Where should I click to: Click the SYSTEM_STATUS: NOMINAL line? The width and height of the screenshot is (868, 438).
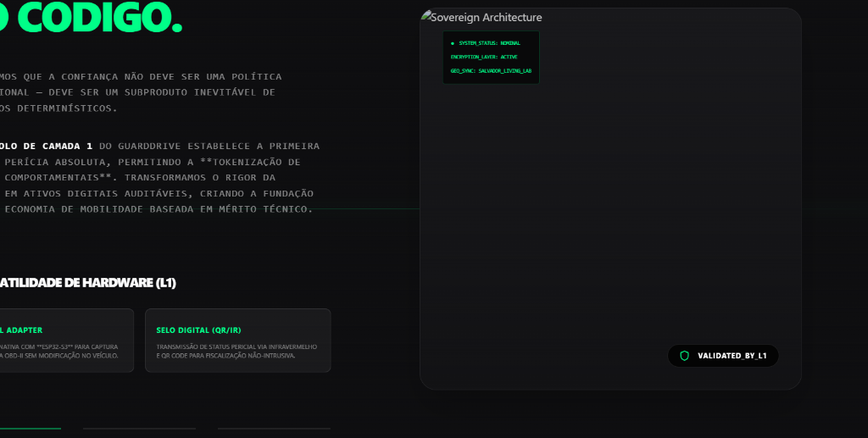[489, 43]
